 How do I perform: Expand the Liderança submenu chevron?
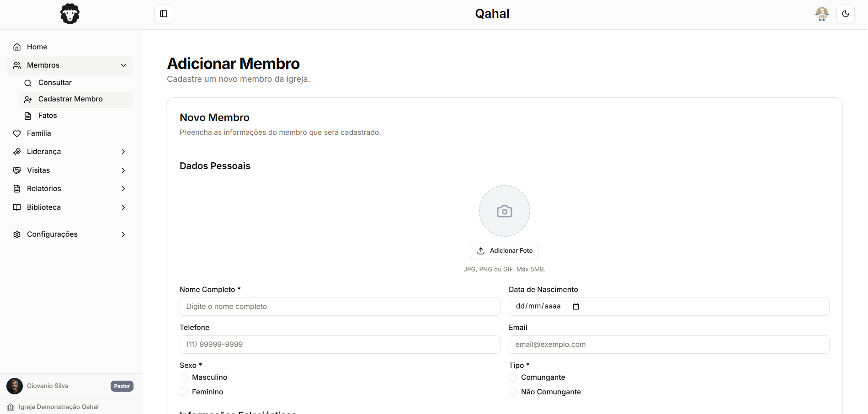click(123, 152)
